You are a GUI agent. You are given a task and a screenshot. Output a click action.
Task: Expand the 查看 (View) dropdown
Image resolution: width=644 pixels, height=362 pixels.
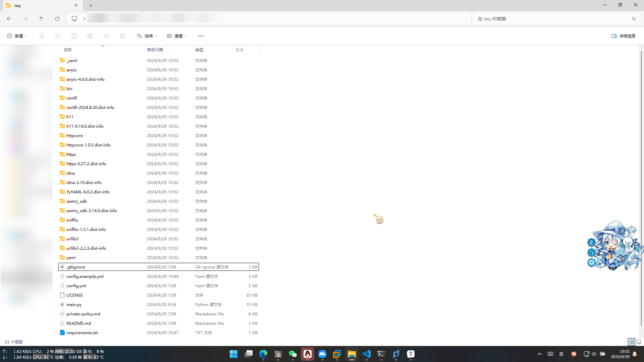[177, 36]
